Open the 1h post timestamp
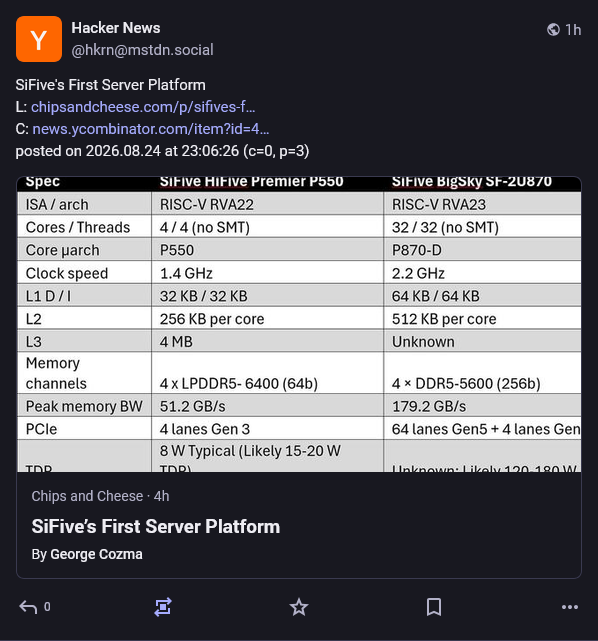 click(573, 30)
